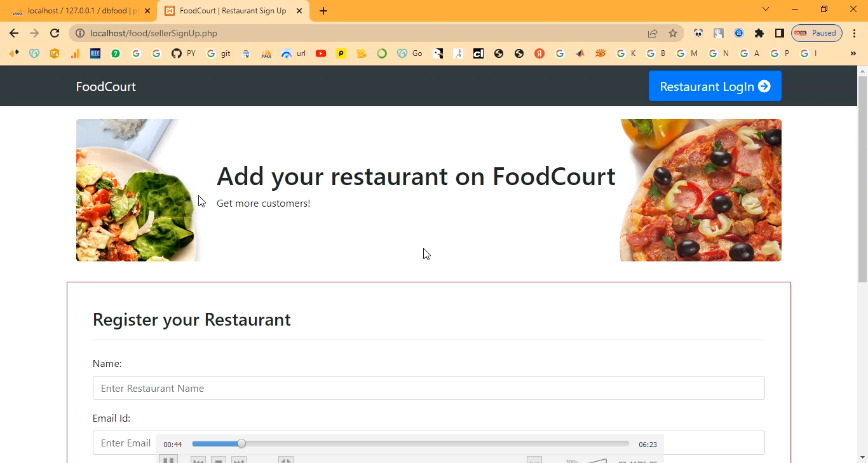Open the tab search dropdown arrow
The height and width of the screenshot is (463, 868).
click(x=766, y=10)
